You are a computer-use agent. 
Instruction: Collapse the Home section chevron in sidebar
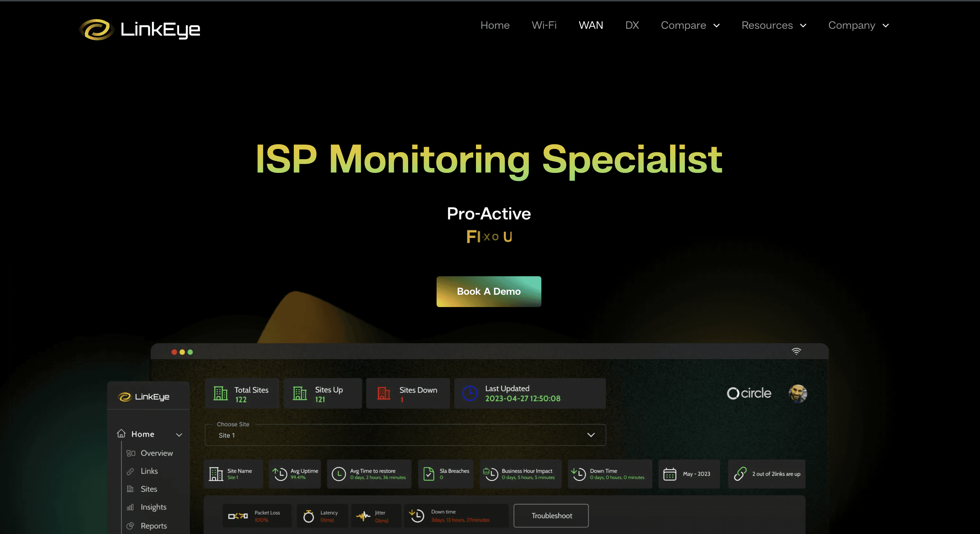pyautogui.click(x=179, y=435)
